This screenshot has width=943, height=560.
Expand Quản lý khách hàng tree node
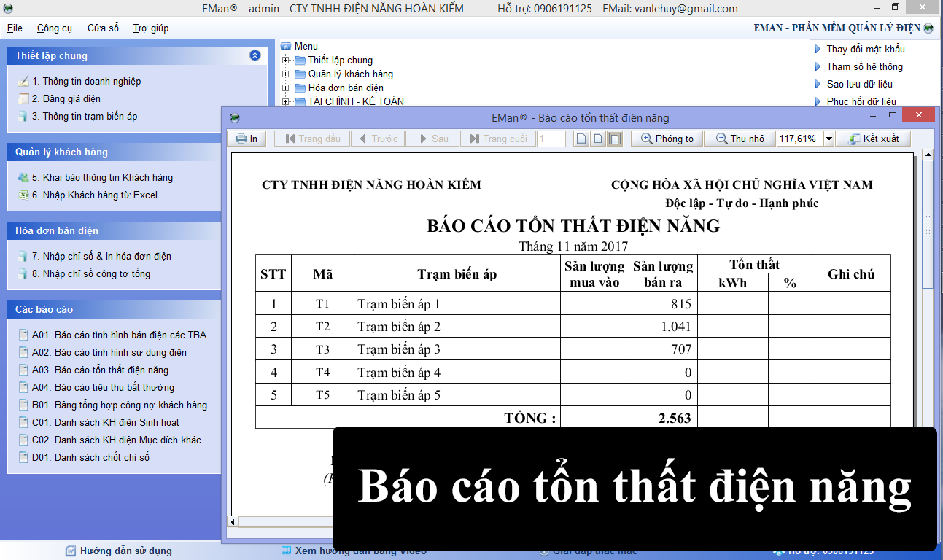pos(286,74)
